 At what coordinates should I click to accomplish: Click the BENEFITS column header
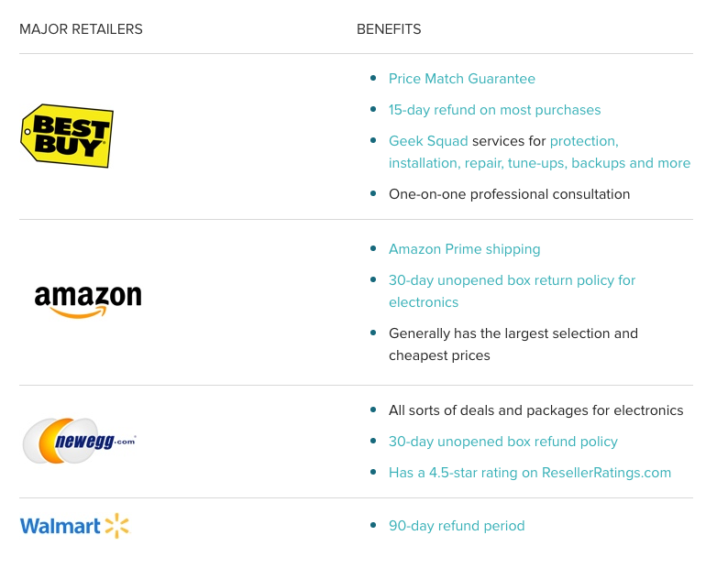pos(389,29)
